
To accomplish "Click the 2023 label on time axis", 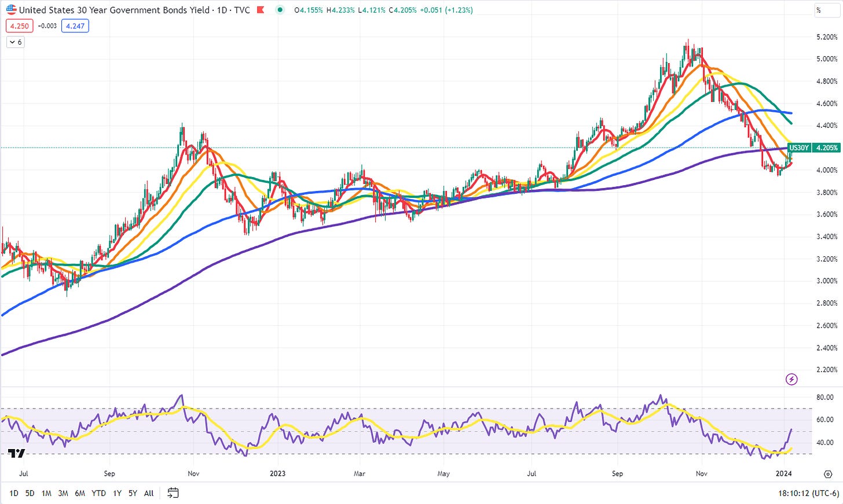I will 278,474.
